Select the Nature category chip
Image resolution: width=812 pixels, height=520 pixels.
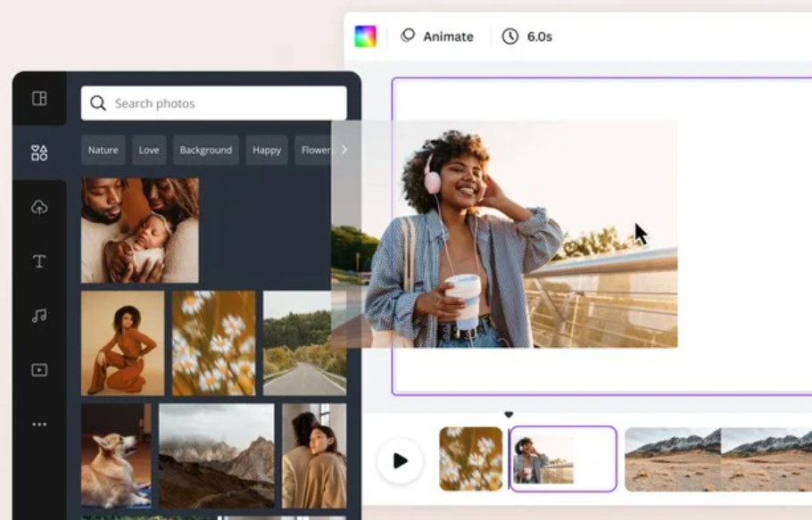pyautogui.click(x=103, y=150)
